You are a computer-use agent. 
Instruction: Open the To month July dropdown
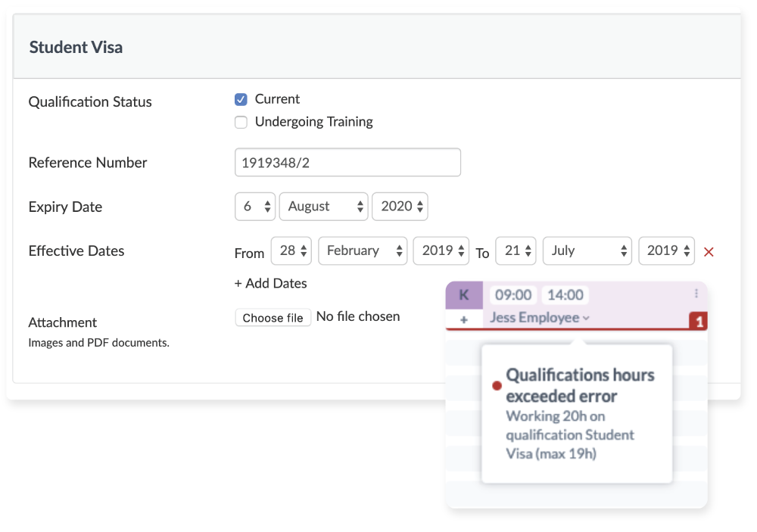587,250
